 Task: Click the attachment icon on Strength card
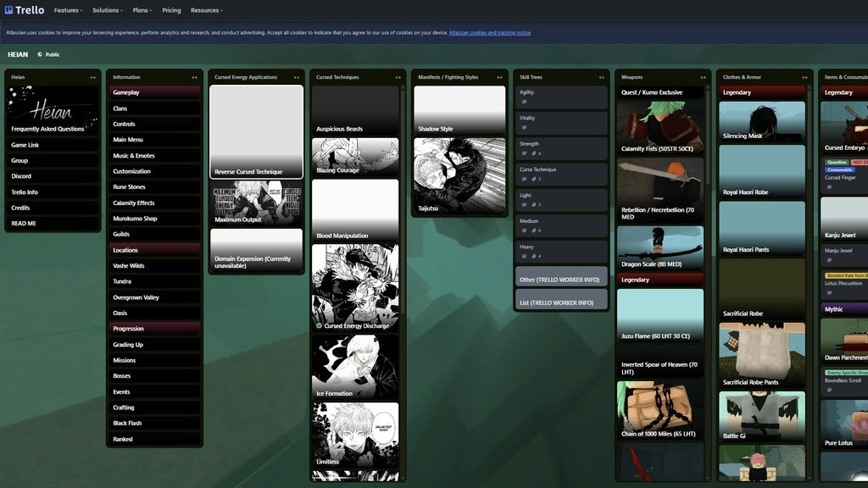point(534,153)
